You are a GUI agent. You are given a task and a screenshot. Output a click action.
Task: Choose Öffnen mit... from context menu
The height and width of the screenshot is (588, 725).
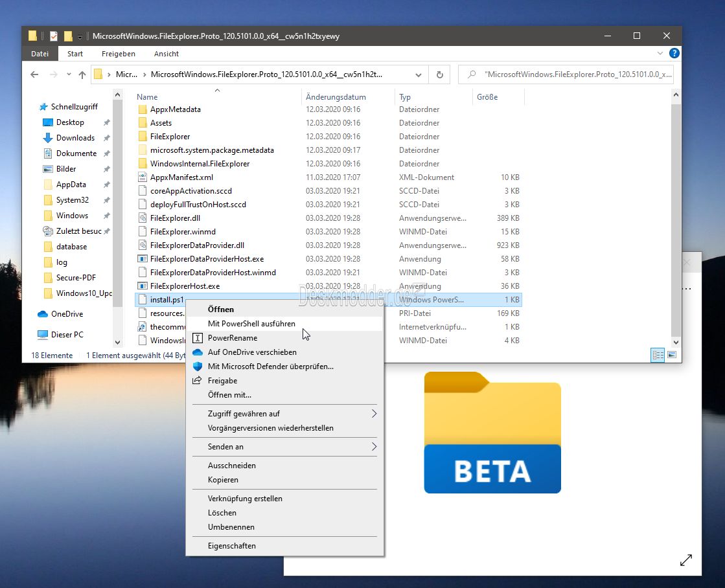[x=285, y=395]
